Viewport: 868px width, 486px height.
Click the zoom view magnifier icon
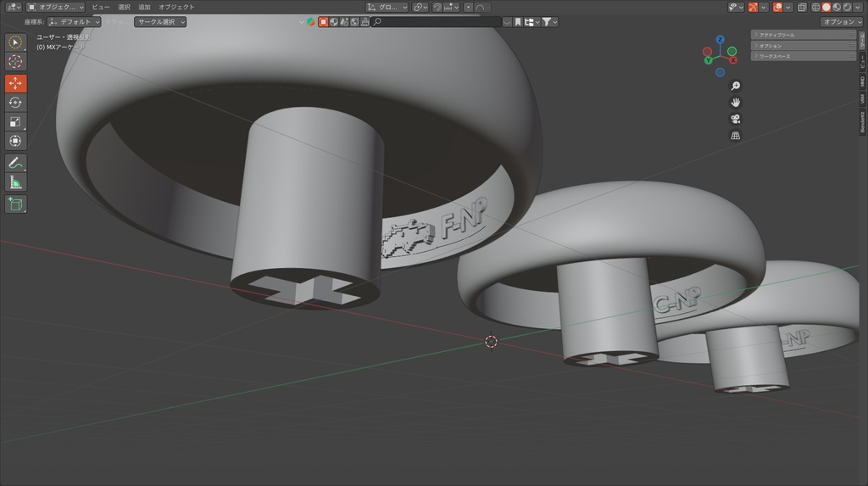[735, 86]
